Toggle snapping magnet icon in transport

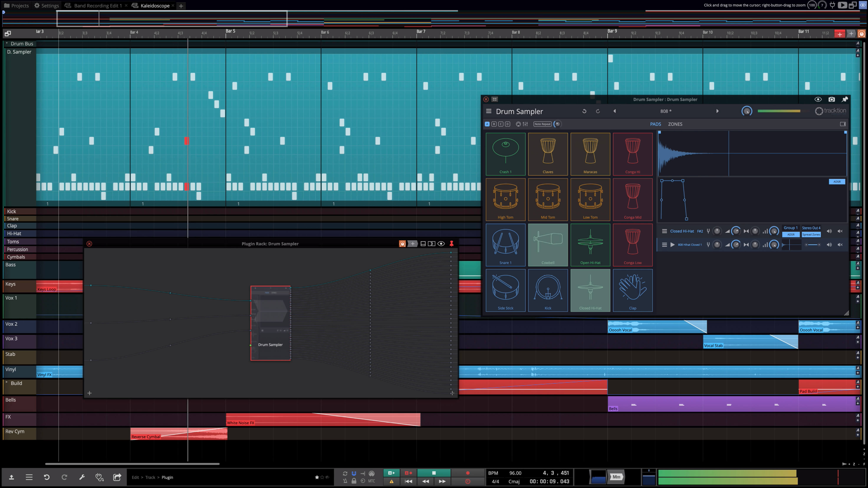click(353, 473)
